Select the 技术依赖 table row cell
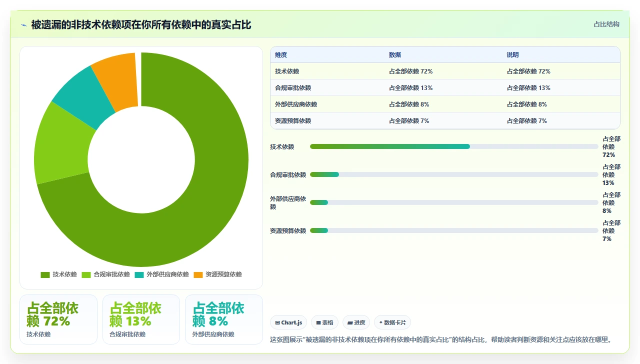The height and width of the screenshot is (364, 640). point(287,71)
